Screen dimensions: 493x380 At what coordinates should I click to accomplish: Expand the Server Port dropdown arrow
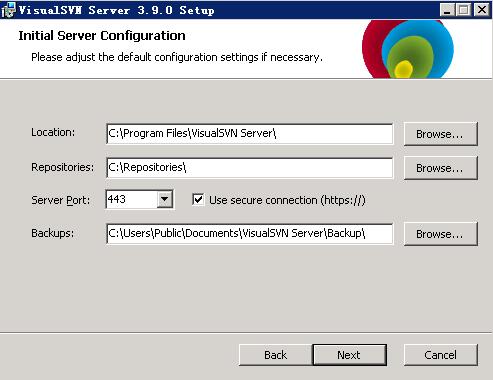click(x=164, y=199)
